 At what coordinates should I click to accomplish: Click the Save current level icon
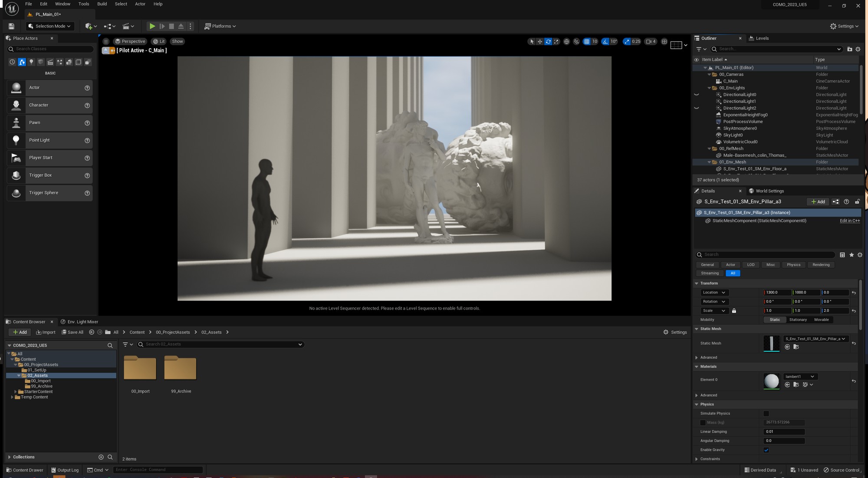[x=11, y=26]
